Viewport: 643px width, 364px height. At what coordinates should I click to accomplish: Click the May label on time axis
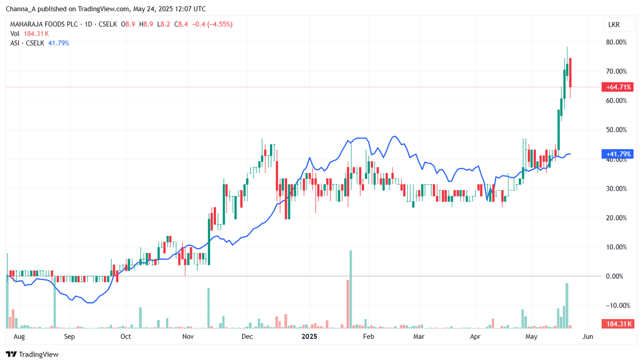point(531,337)
